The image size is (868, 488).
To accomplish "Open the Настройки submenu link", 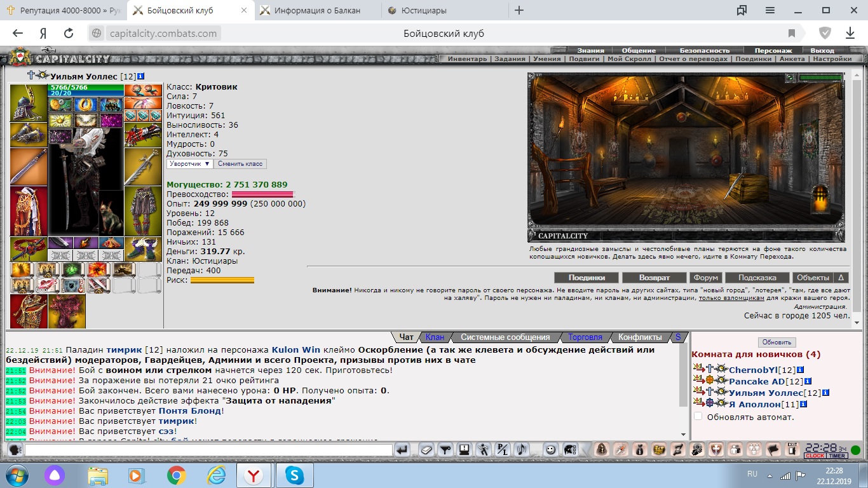I will [832, 59].
